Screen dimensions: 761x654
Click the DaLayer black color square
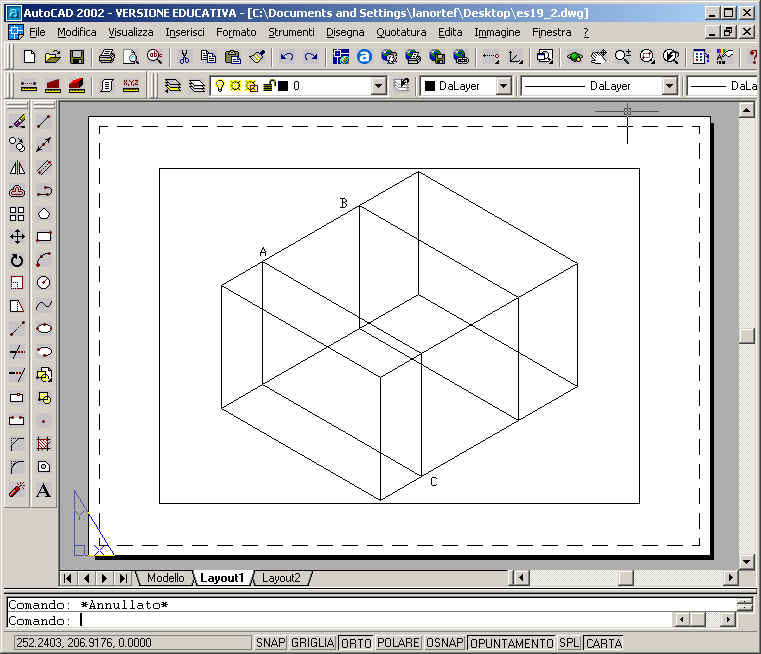click(430, 86)
